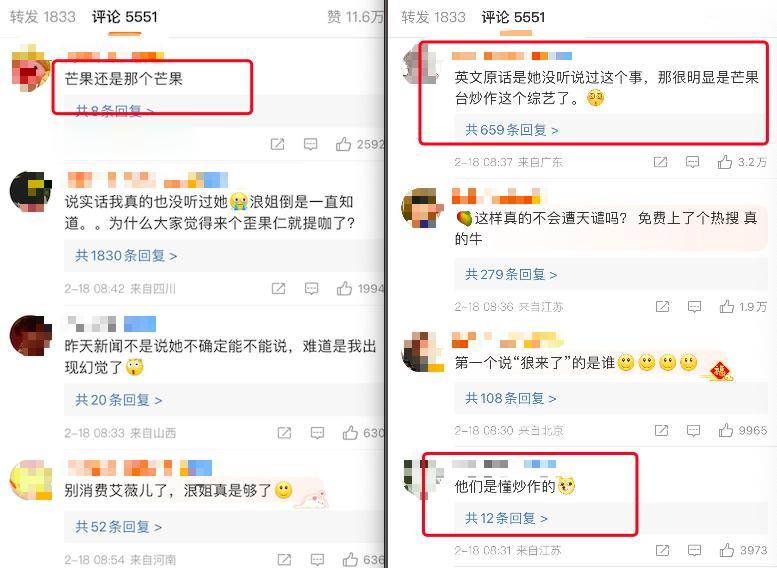Screen dimensions: 777x568
Task: Expand 共659条回复 replies
Action: pos(511,130)
